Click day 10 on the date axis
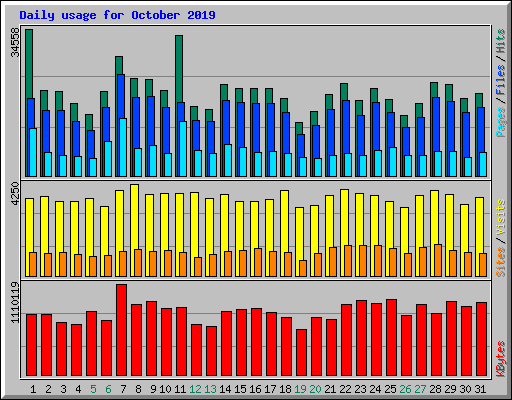 coord(165,389)
